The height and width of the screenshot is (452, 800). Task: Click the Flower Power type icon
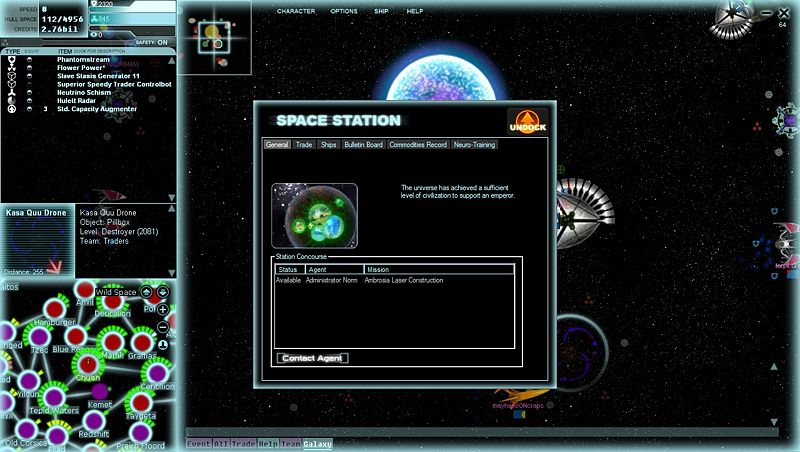point(12,70)
